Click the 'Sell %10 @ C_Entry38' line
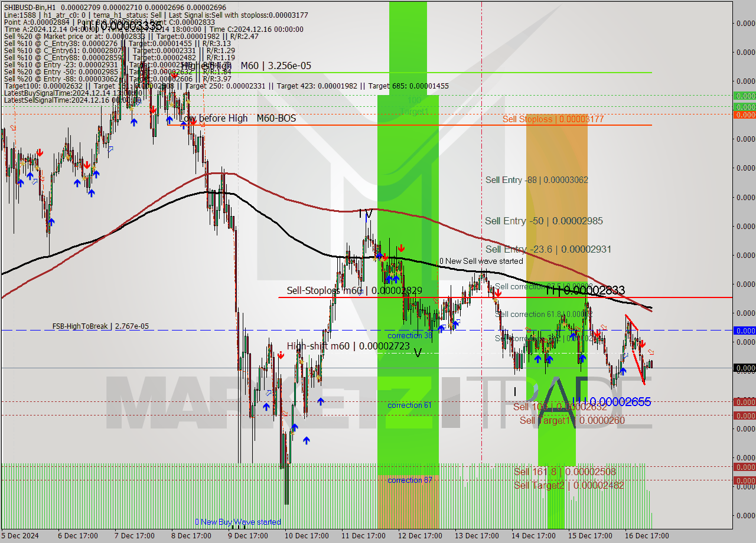Image resolution: width=756 pixels, height=543 pixels. 118,43
